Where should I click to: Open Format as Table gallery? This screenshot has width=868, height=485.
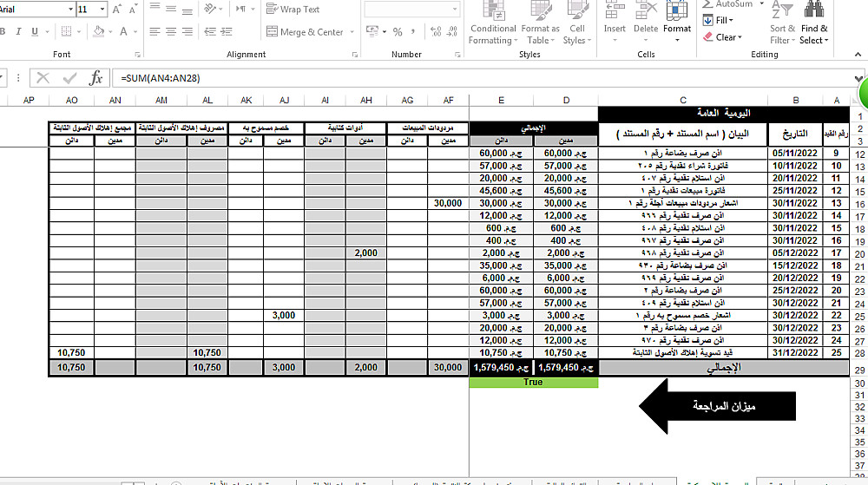click(x=540, y=23)
